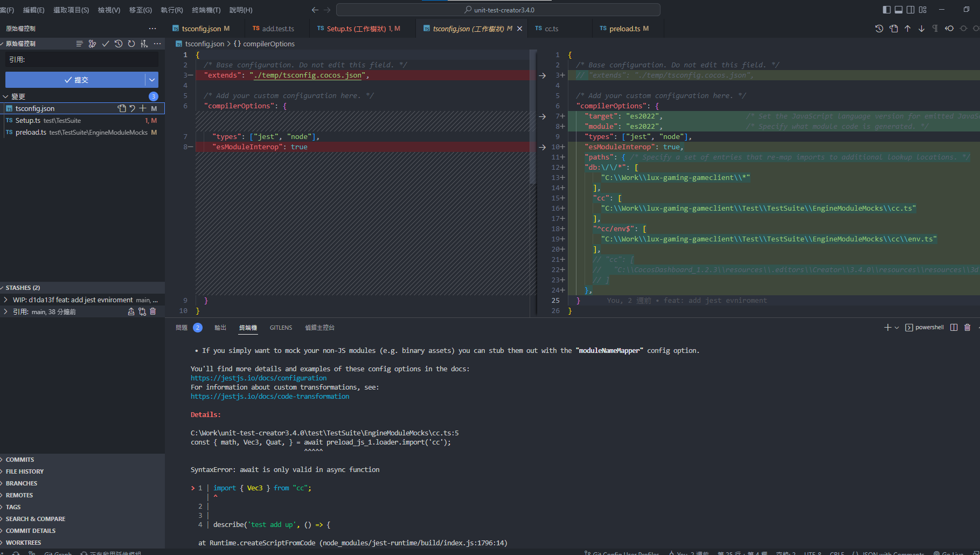Toggle whitespace display using the pilcrow icon
This screenshot has height=555, width=980.
[935, 29]
